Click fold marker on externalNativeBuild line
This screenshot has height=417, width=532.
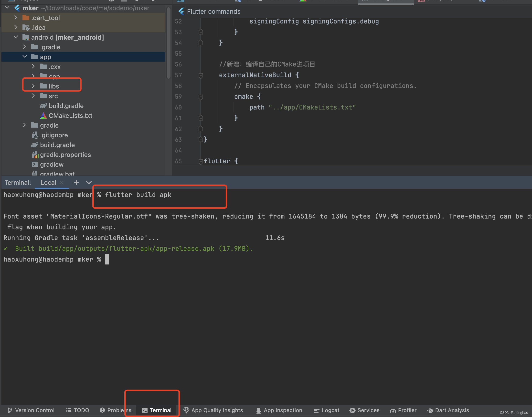[201, 75]
